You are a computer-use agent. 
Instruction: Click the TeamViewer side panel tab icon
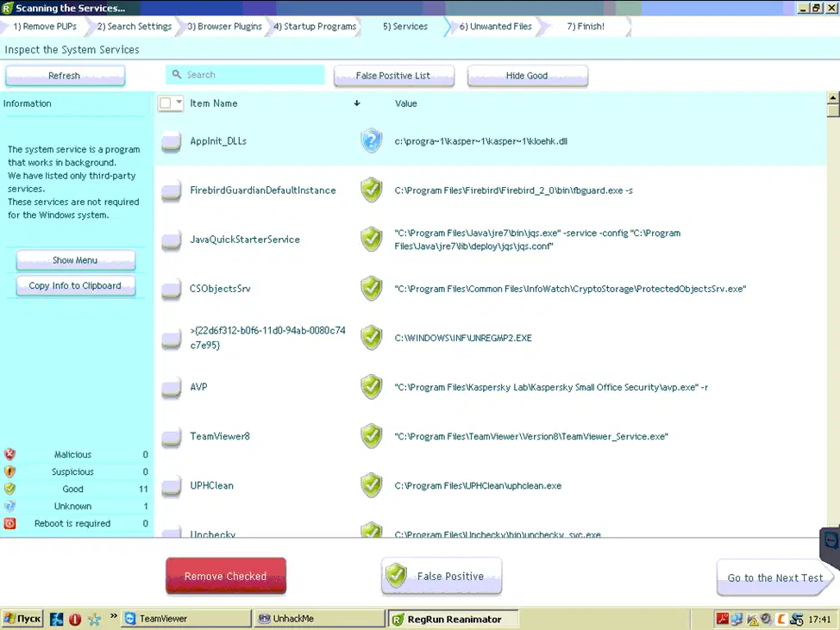(x=831, y=542)
